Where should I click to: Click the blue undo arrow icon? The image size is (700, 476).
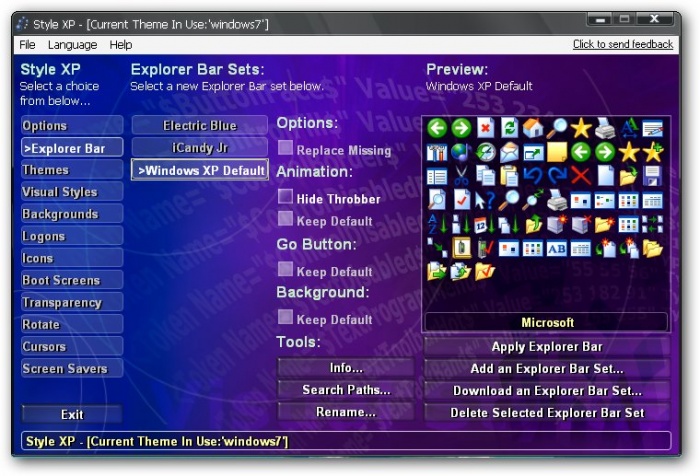click(533, 176)
